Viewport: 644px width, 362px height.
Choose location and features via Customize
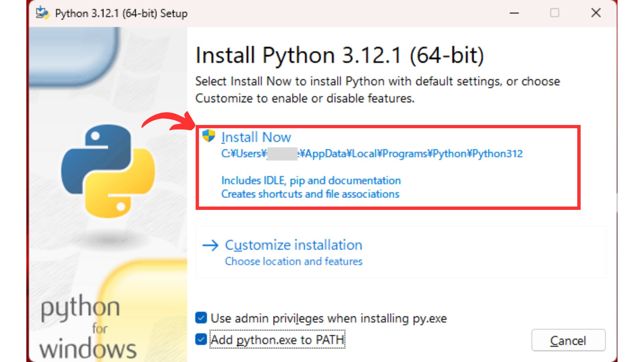click(293, 261)
